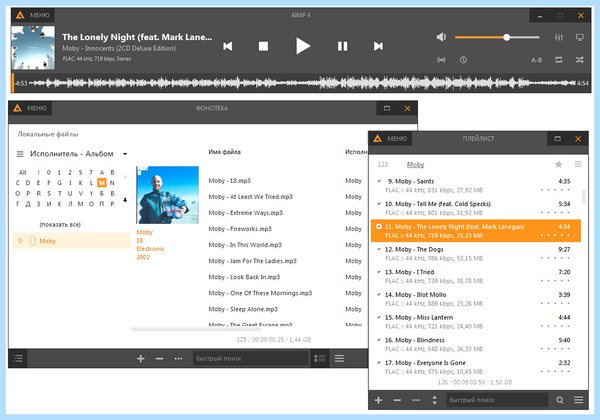Toggle shuffle playback mode
Image resolution: width=600 pixels, height=420 pixels.
pyautogui.click(x=579, y=60)
